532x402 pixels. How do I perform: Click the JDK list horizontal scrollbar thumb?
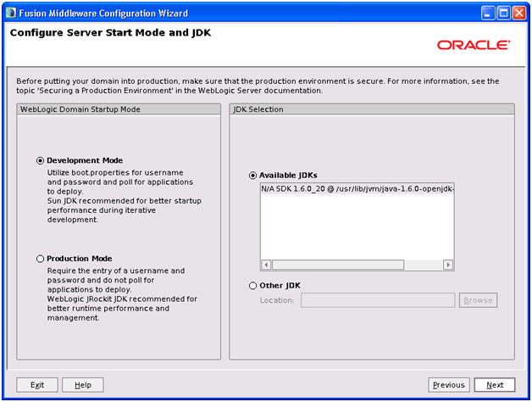coord(338,265)
